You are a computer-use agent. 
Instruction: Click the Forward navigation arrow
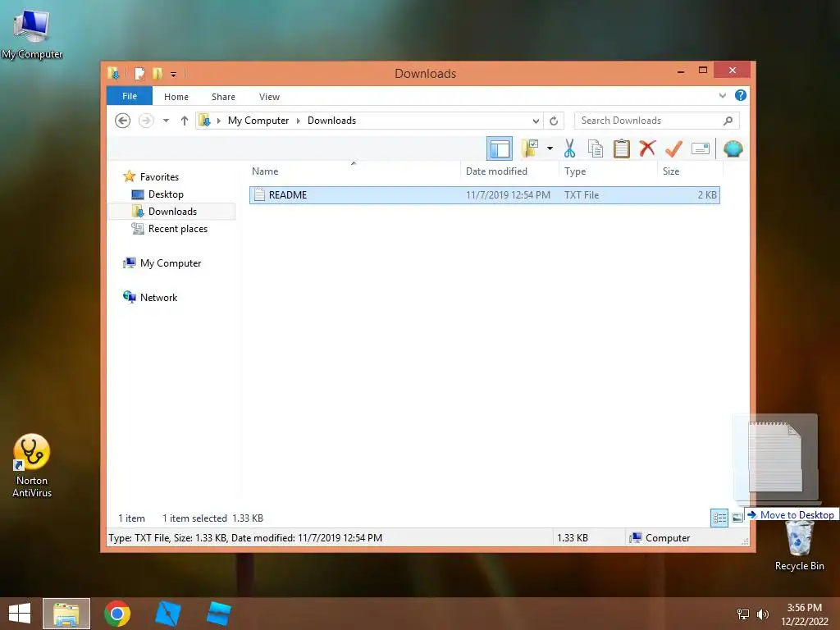146,121
